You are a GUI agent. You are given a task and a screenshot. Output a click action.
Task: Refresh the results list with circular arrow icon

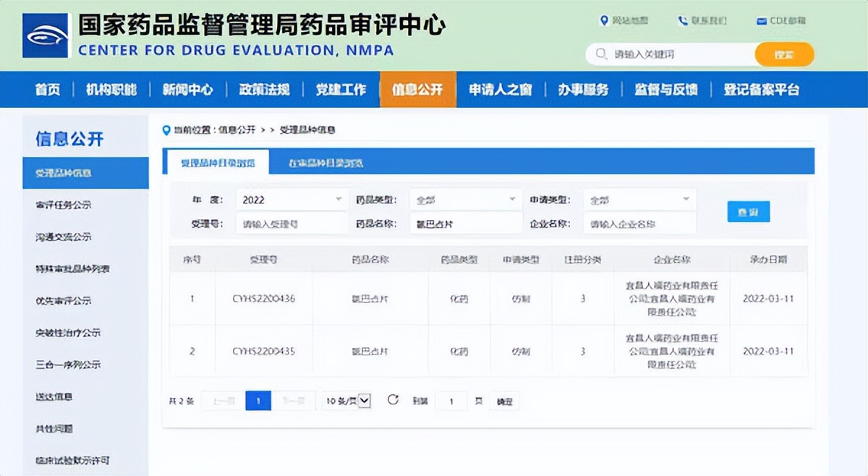391,400
